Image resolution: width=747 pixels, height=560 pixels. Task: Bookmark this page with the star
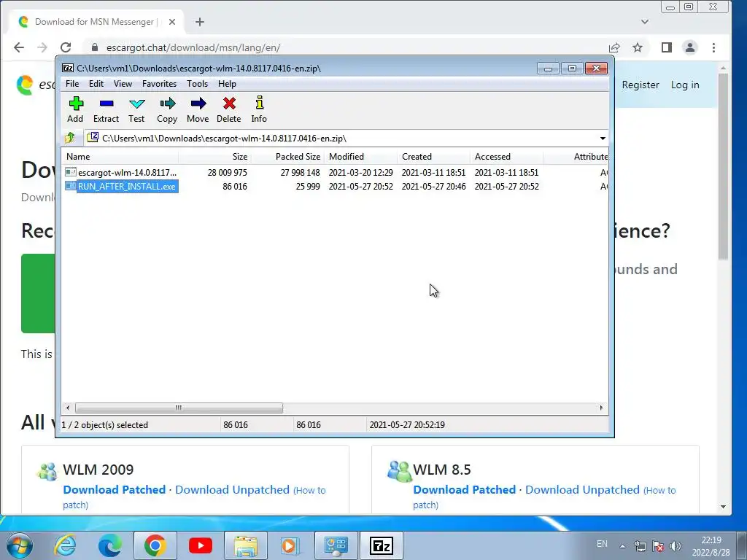638,47
